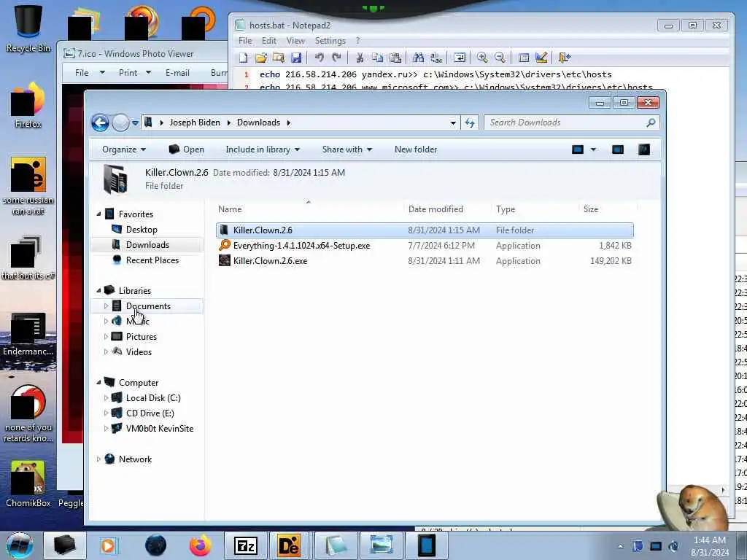
Task: Open Print menu in Photo Viewer
Action: pyautogui.click(x=134, y=73)
